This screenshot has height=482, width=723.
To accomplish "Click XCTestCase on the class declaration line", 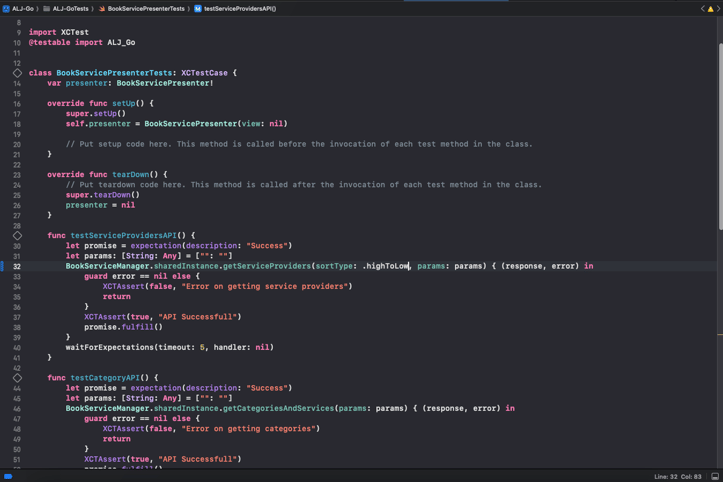I will pos(204,73).
